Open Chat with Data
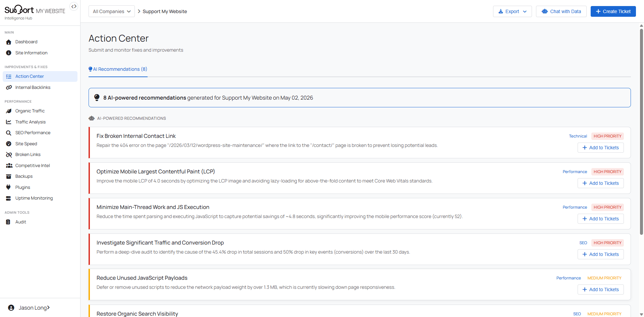Screen dimensions: 644x317 (561, 11)
